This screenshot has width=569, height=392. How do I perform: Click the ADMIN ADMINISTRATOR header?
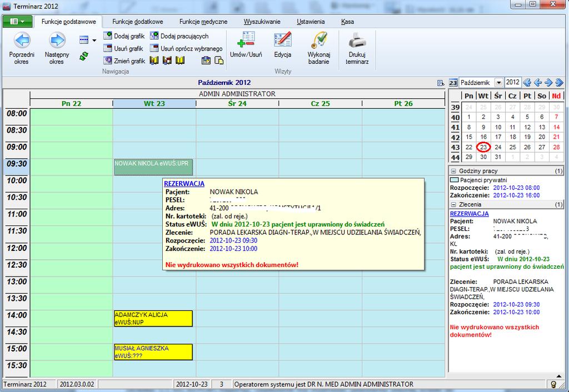[x=237, y=94]
